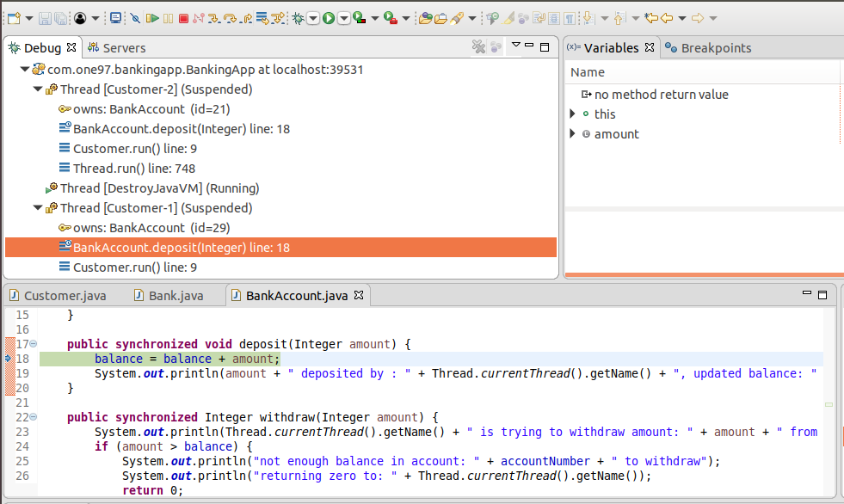This screenshot has width=844, height=504.
Task: Click the green Run launch icon
Action: point(329,18)
